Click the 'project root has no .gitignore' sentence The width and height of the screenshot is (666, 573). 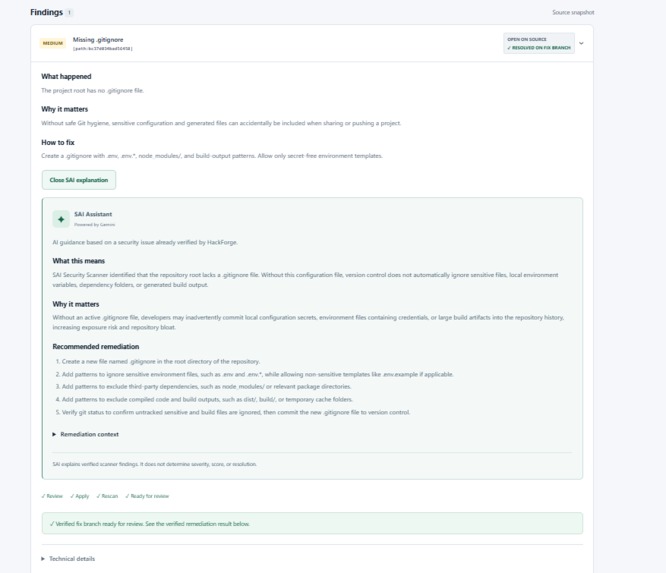tap(93, 90)
